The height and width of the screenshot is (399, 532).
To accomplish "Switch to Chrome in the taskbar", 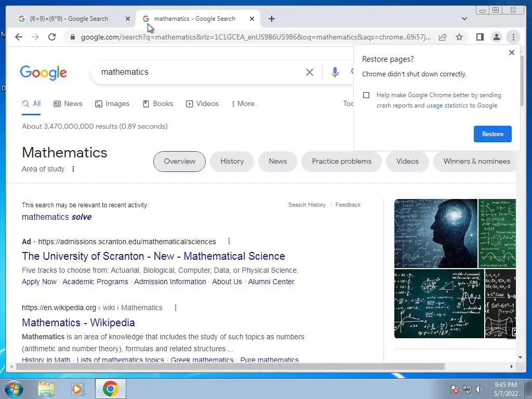I will (x=110, y=389).
